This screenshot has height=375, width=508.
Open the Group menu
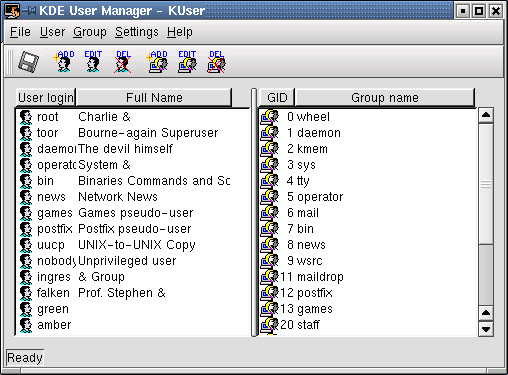coord(90,32)
